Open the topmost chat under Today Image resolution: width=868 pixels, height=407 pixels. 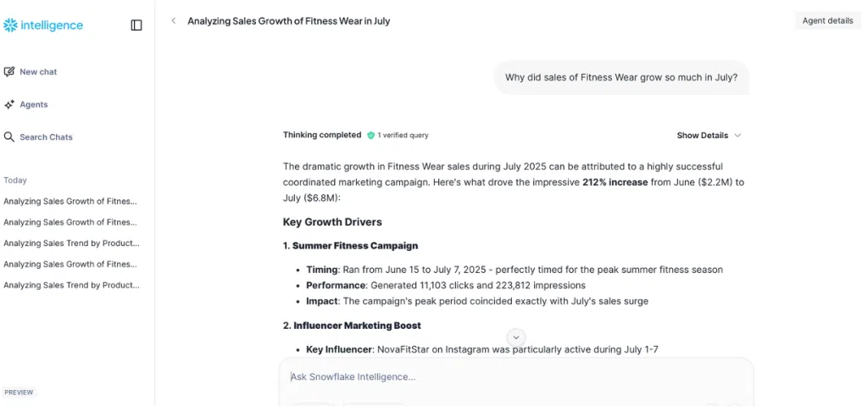[70, 201]
